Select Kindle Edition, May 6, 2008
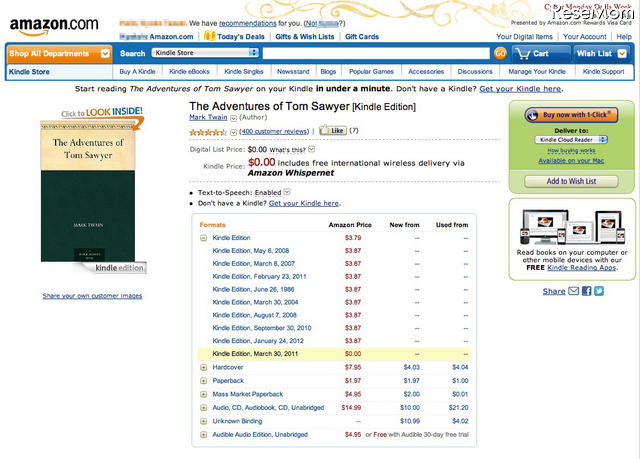640x459 pixels. [x=251, y=251]
